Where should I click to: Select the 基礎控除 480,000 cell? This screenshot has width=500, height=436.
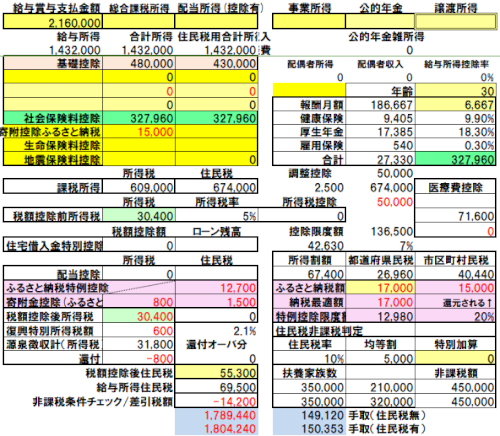[x=139, y=63]
